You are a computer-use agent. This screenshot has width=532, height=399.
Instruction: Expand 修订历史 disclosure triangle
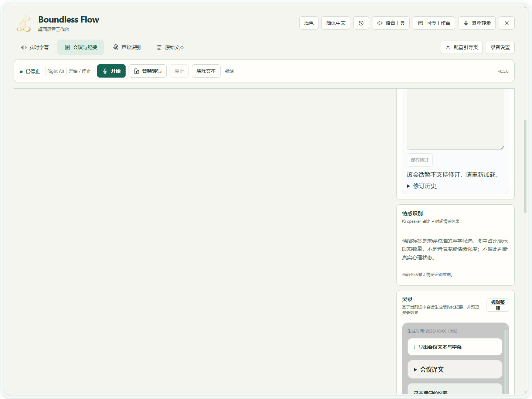(408, 186)
